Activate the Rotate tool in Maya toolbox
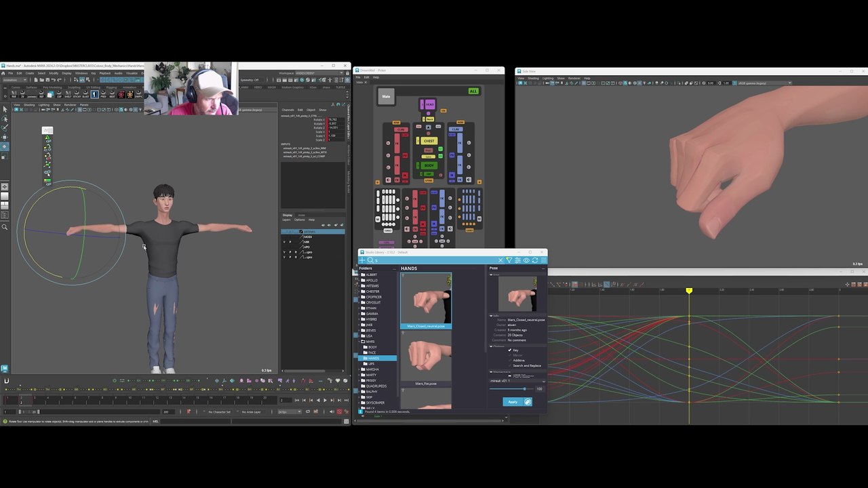 pyautogui.click(x=5, y=146)
